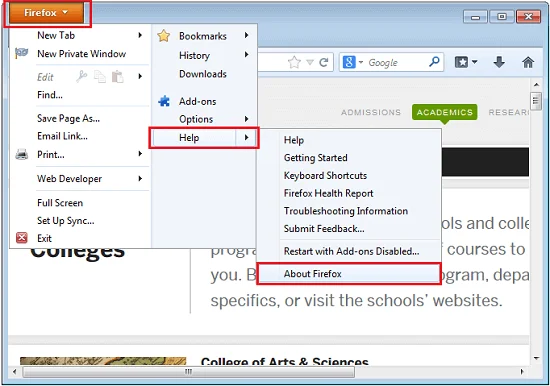550x386 pixels.
Task: Choose Restart with Add-ons Disabled...
Action: click(351, 251)
